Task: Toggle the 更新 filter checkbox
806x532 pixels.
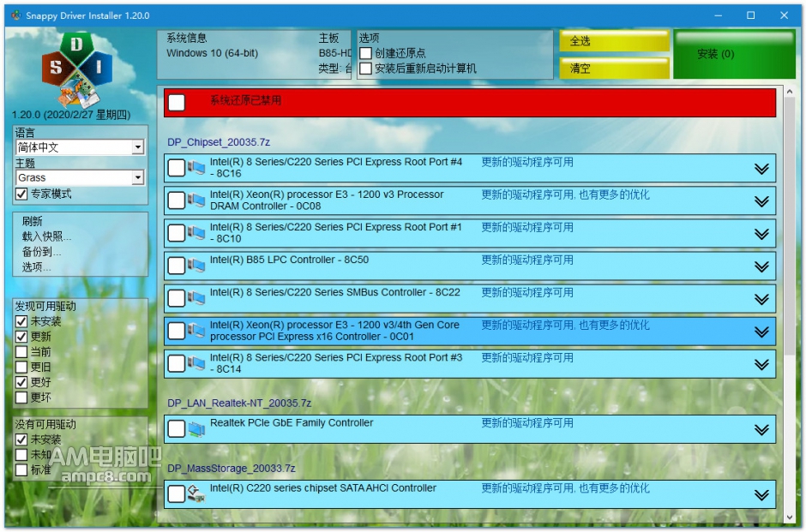Action: tap(21, 337)
